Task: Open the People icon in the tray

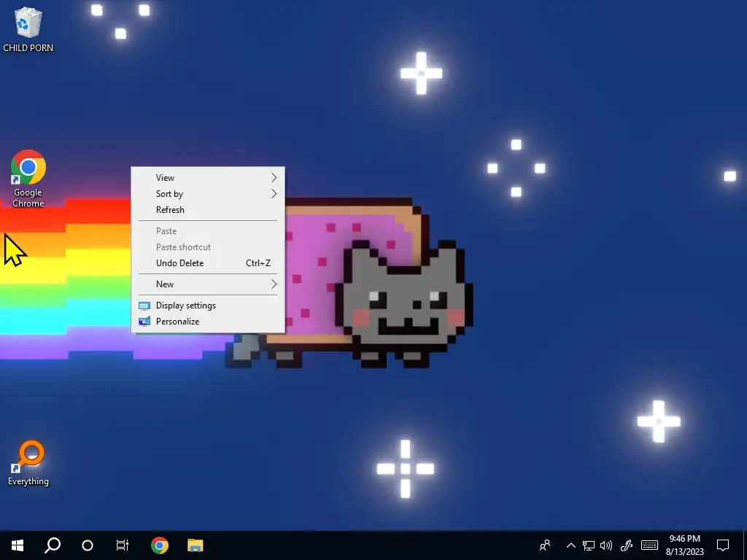Action: tap(545, 545)
